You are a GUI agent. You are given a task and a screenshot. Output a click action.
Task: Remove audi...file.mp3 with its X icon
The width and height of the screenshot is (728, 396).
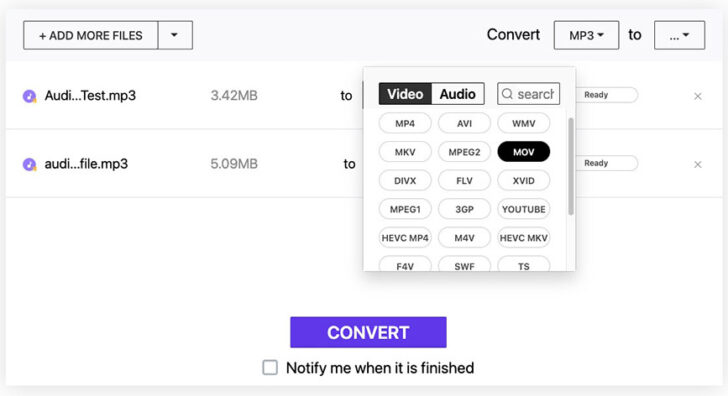[x=697, y=164]
